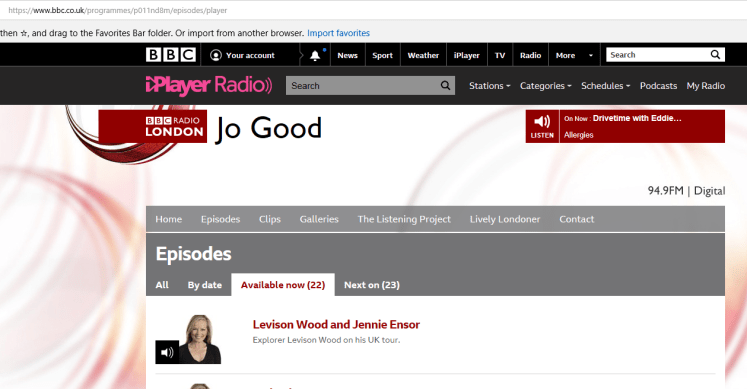The height and width of the screenshot is (389, 747).
Task: Click Import favorites link
Action: coord(338,33)
